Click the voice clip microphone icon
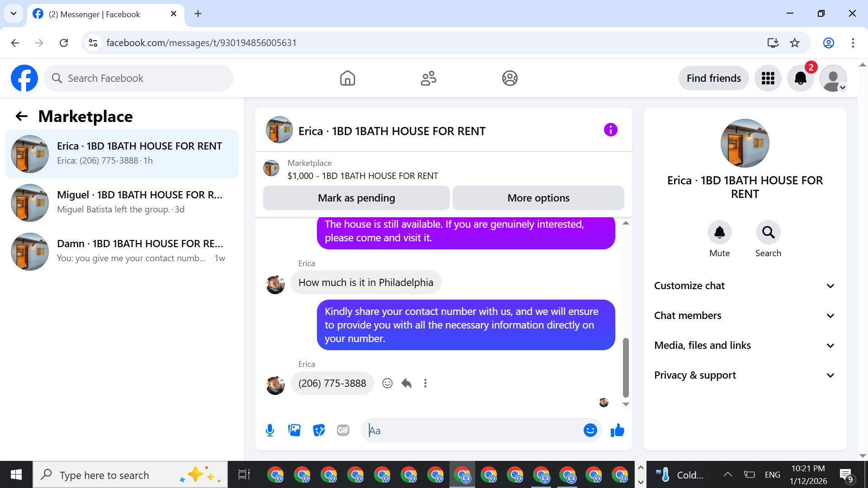 pos(270,430)
